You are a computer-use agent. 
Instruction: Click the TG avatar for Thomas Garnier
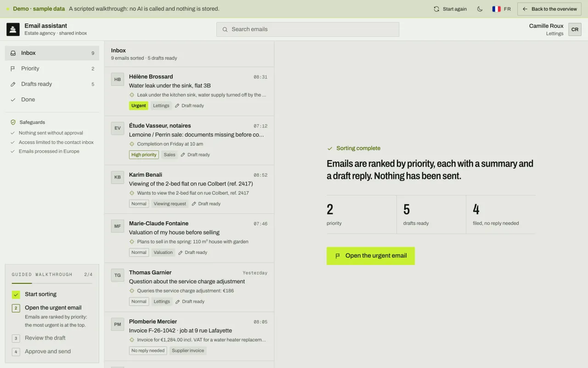click(x=118, y=275)
